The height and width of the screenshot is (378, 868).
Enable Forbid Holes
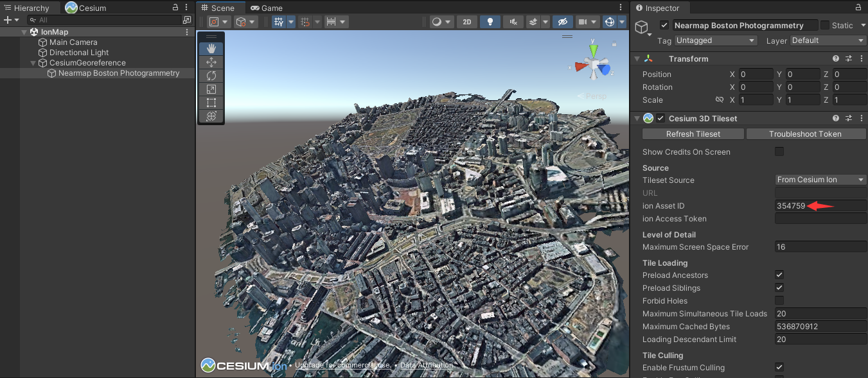pos(779,300)
